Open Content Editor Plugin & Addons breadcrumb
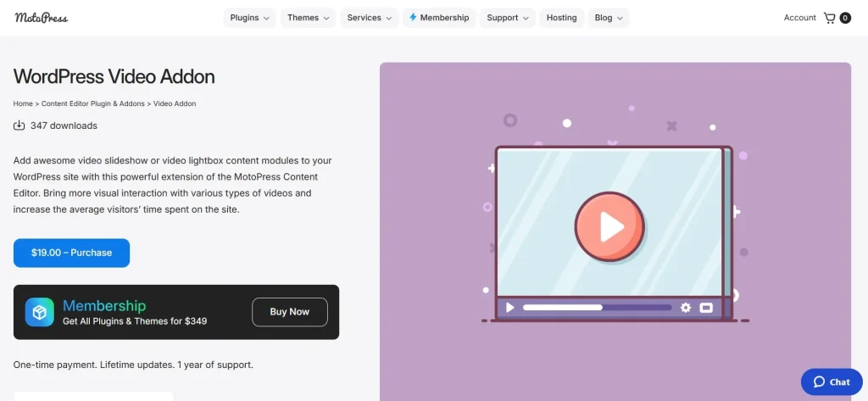The height and width of the screenshot is (401, 868). (92, 103)
